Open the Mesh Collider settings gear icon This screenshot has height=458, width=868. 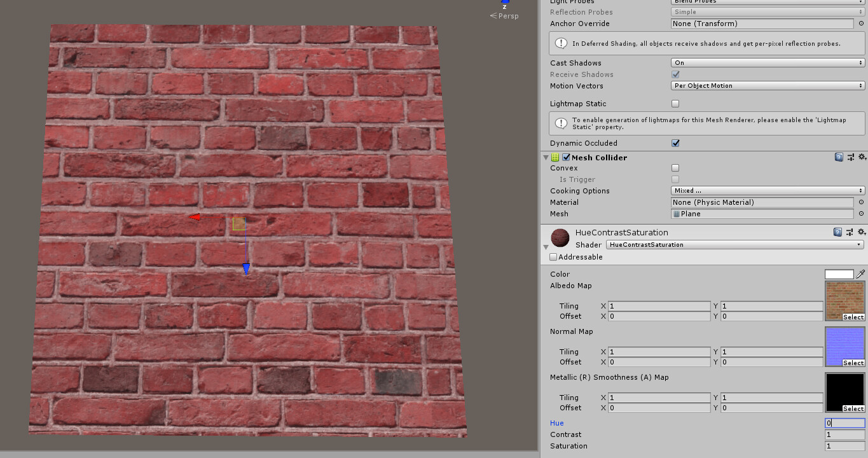point(862,157)
